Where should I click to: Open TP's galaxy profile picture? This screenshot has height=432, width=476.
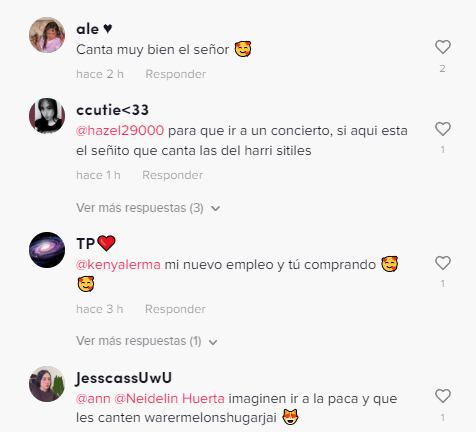click(47, 250)
